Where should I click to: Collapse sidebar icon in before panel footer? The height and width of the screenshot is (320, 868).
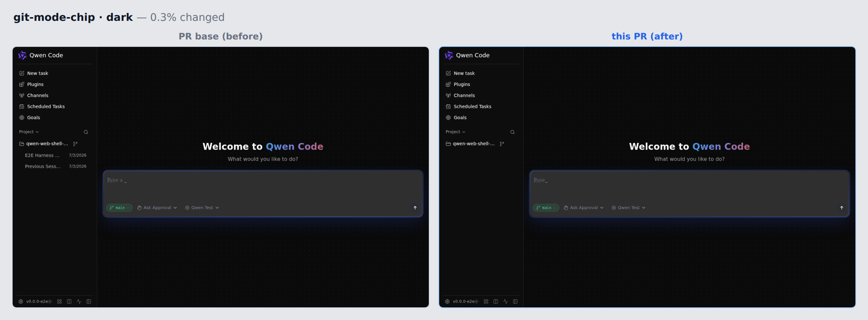[x=89, y=301]
